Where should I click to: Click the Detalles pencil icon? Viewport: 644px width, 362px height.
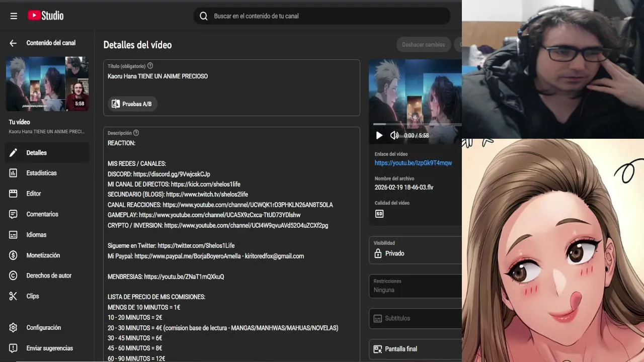[x=14, y=153]
